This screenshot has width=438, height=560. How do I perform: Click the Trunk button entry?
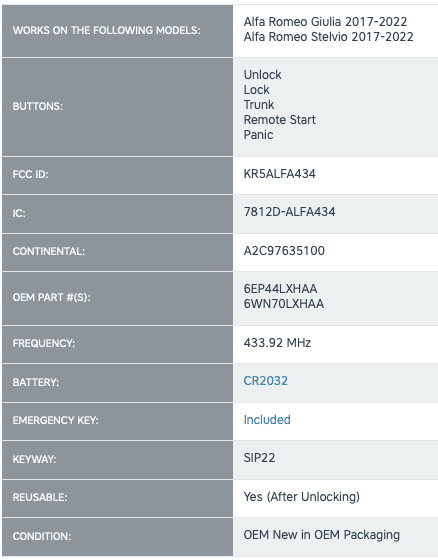(259, 105)
